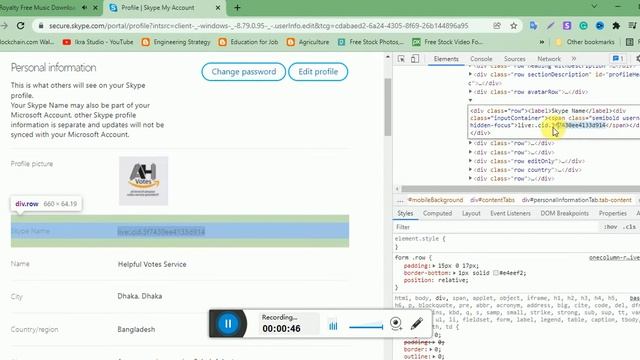Screen dimensions: 640x360
Task: Reload the page with the refresh icon
Action: tap(20, 26)
